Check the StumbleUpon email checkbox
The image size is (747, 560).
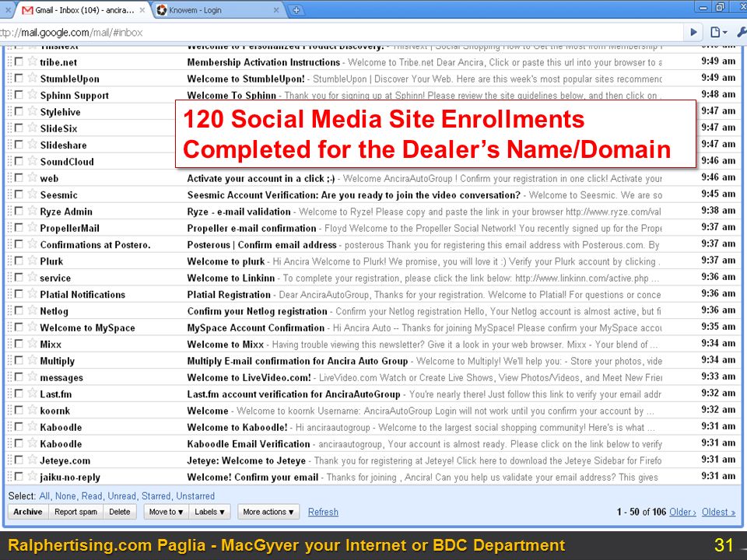pos(19,78)
